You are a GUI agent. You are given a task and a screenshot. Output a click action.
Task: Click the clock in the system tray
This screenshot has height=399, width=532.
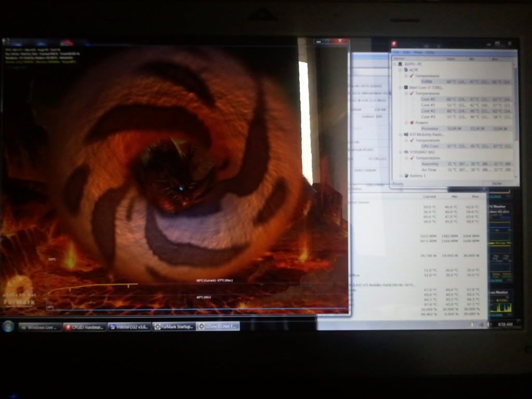click(505, 324)
